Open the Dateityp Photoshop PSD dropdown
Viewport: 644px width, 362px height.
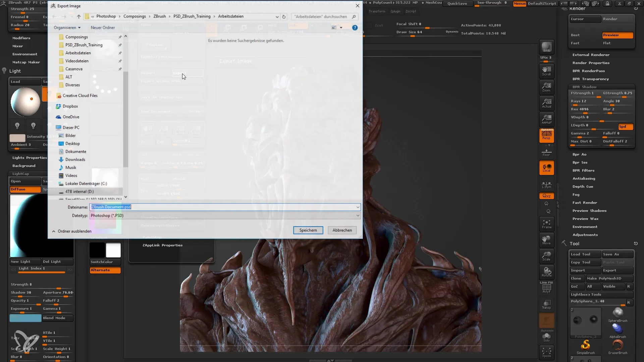click(225, 216)
